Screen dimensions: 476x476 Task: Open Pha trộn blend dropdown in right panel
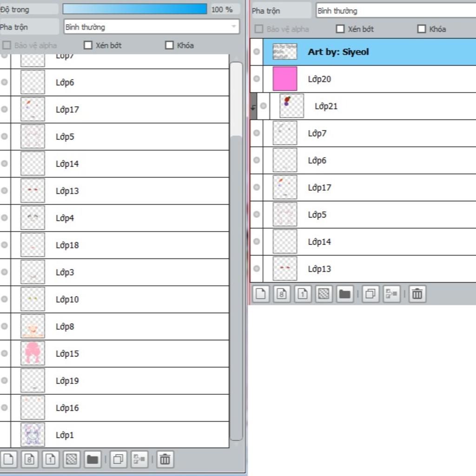(x=396, y=11)
